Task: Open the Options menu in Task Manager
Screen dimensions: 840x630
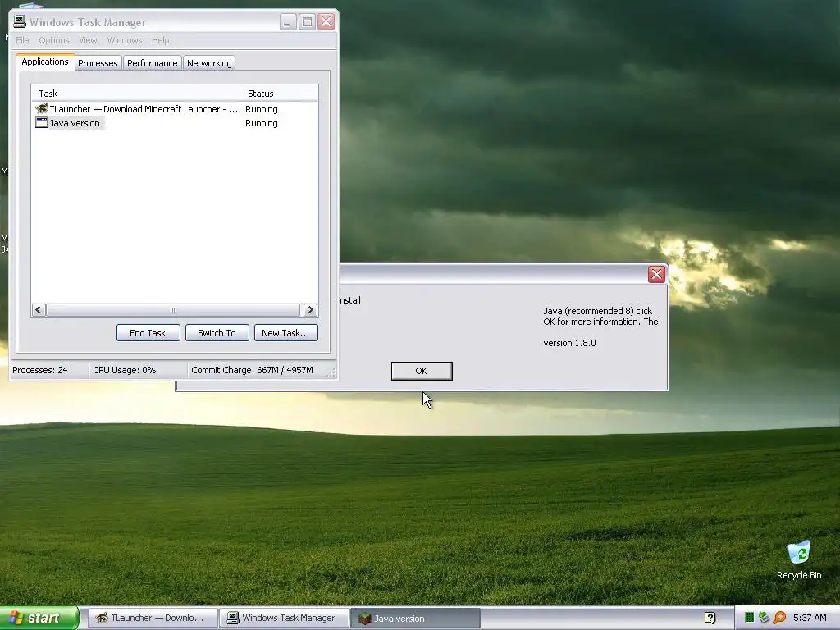Action: coord(53,40)
